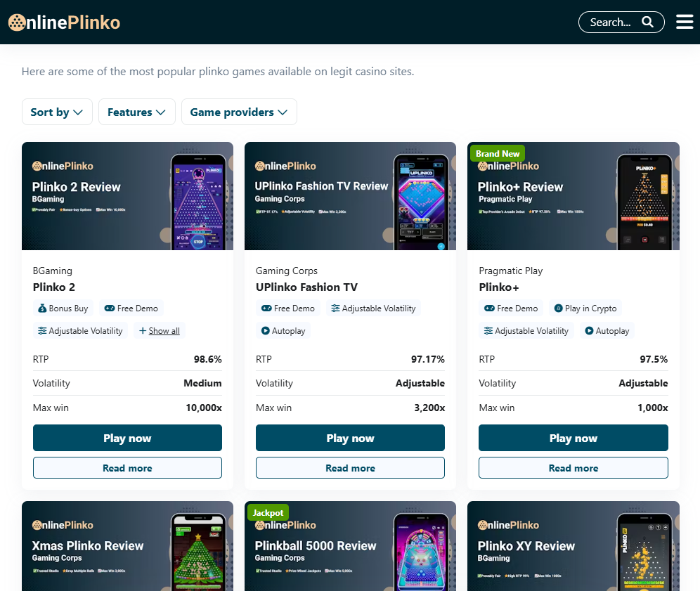
Task: Toggle the Free Demo filter on Plinko 2 card
Action: 131,308
